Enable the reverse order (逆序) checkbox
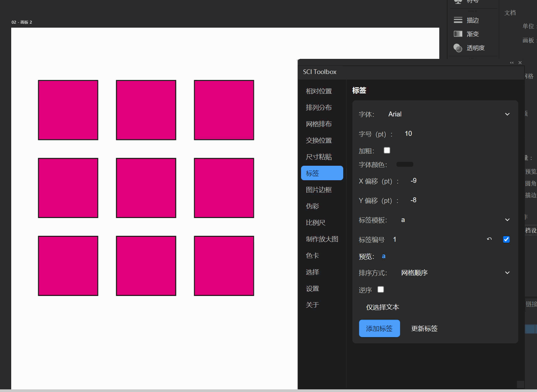Viewport: 537px width, 392px height. [381, 289]
